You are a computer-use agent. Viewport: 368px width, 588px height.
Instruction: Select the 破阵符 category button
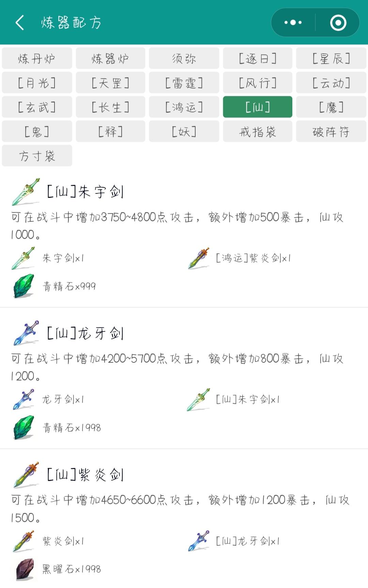(331, 131)
